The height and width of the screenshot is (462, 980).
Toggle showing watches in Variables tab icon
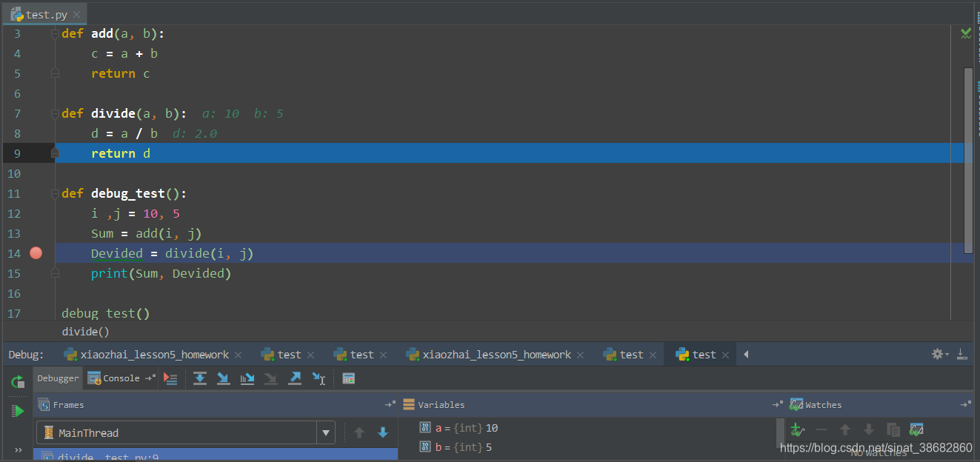click(917, 429)
